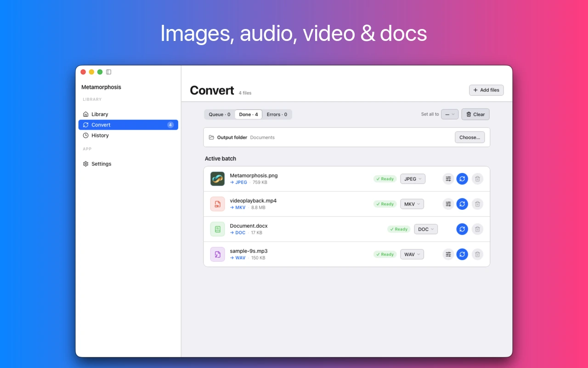Click the Document.docx file name
The image size is (588, 368).
(249, 226)
